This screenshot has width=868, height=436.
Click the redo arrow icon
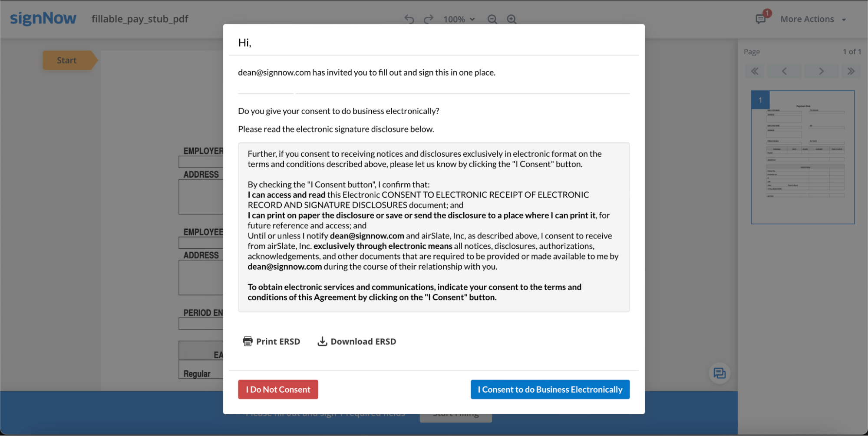[429, 19]
